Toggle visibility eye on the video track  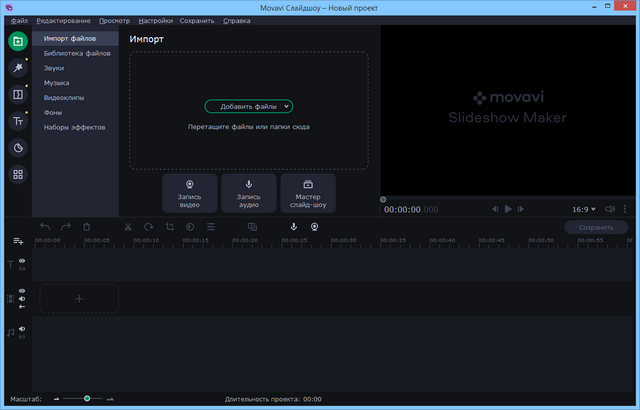22,291
